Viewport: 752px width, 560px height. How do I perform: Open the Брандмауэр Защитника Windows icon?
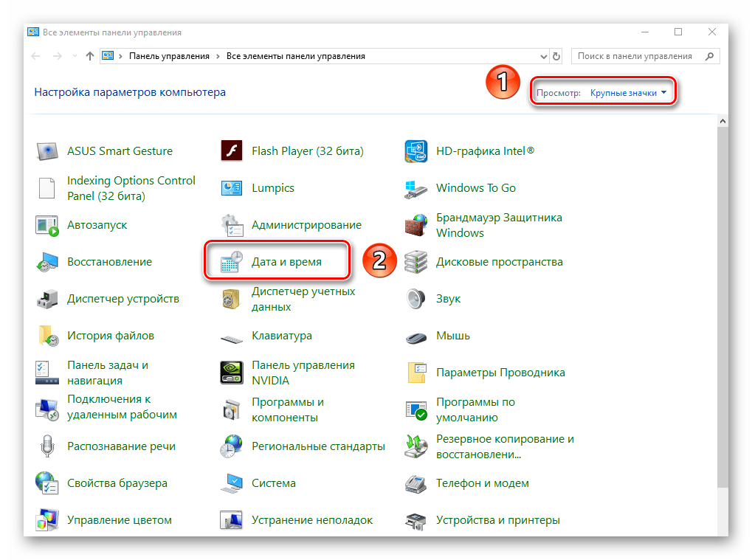(x=415, y=225)
